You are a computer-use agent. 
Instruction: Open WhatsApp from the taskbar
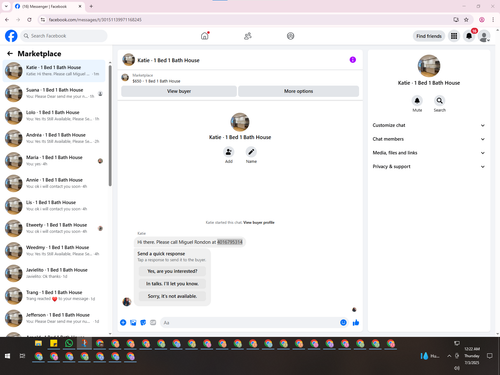click(x=69, y=343)
